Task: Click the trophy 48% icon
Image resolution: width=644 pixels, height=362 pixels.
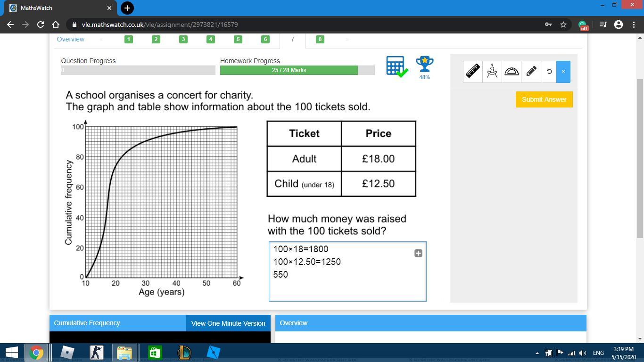Action: click(x=424, y=66)
